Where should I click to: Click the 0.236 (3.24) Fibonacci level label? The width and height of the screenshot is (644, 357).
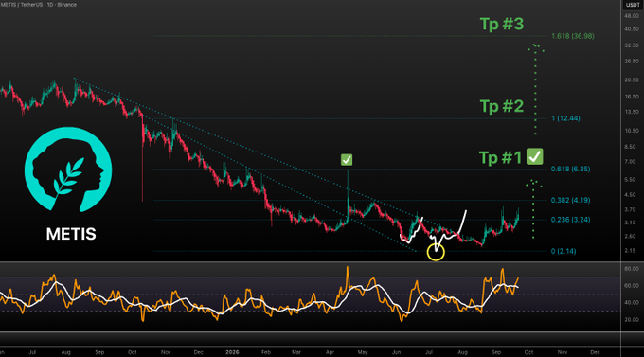coord(570,220)
